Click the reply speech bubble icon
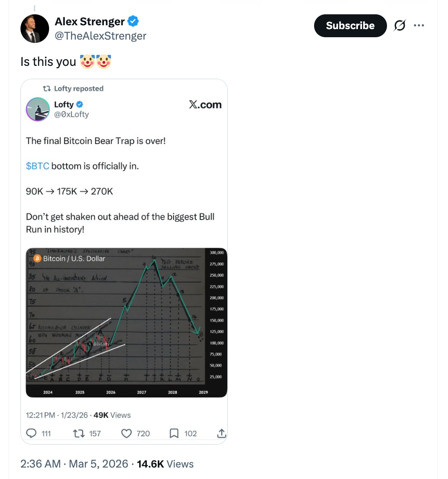Screen dimensions: 448x479 [x=31, y=433]
